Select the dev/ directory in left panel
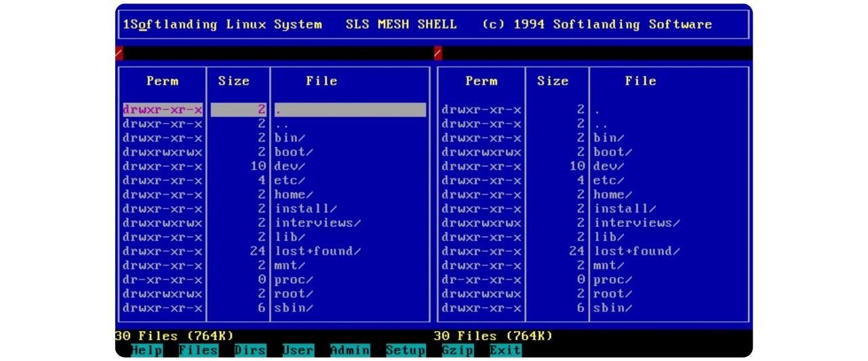The width and height of the screenshot is (868, 361). 290,167
